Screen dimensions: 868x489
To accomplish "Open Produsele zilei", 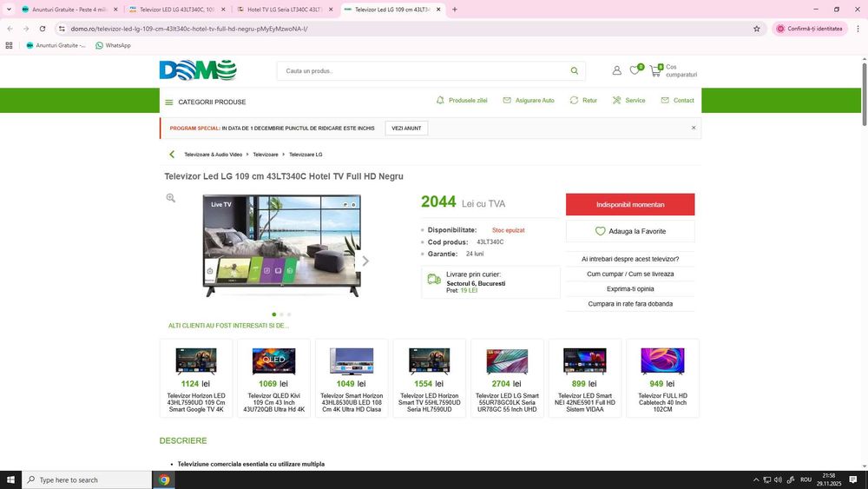I will click(462, 100).
